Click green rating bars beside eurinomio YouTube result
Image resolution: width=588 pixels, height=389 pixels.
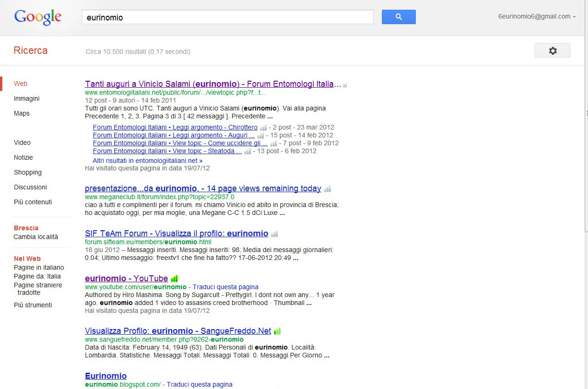pos(174,279)
